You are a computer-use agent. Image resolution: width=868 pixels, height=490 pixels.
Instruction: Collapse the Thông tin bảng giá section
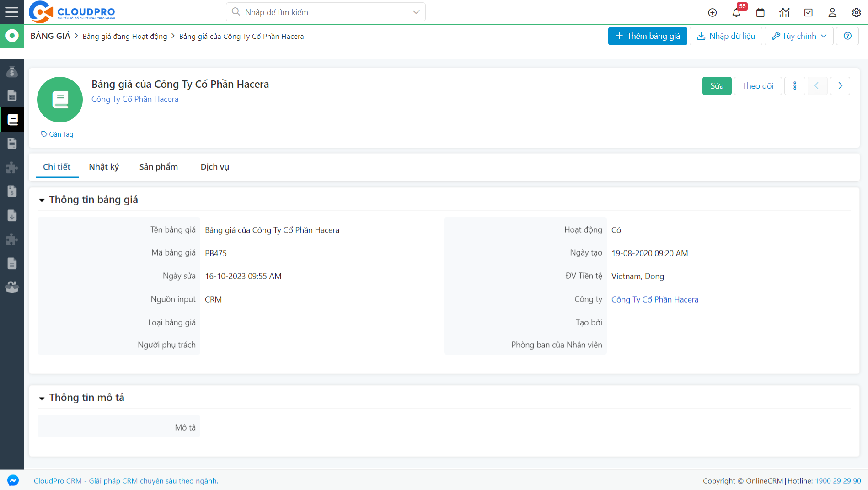[42, 200]
